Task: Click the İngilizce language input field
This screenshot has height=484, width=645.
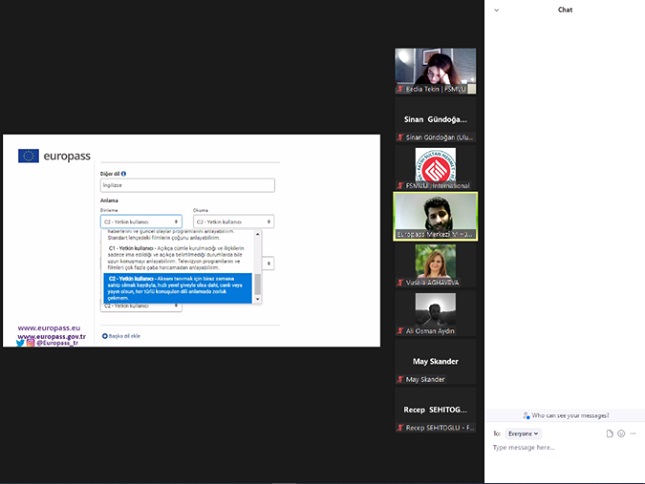Action: (187, 185)
